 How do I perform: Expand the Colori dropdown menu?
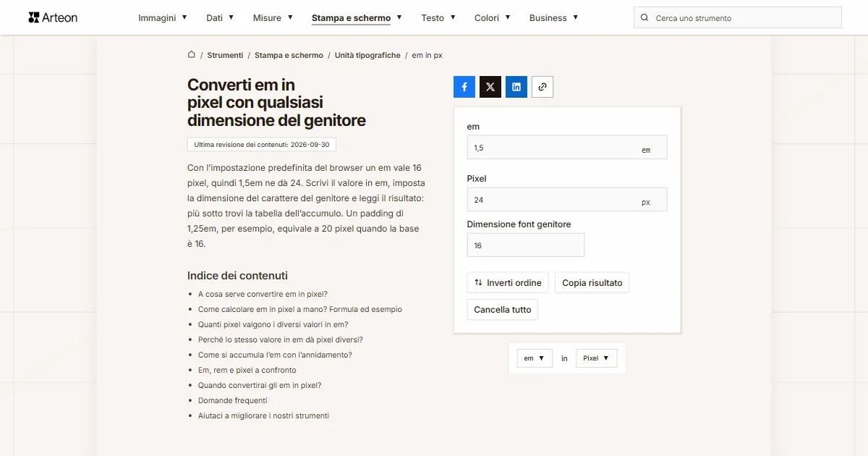[x=493, y=18]
